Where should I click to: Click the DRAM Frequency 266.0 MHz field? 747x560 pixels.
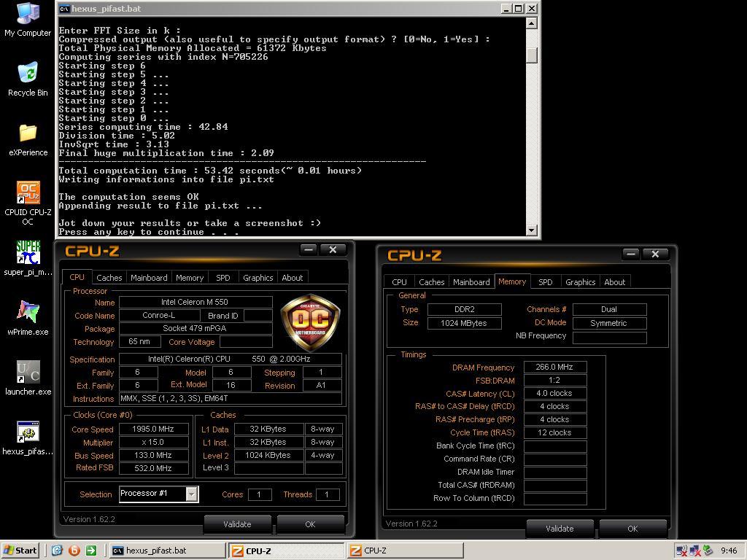click(x=555, y=367)
